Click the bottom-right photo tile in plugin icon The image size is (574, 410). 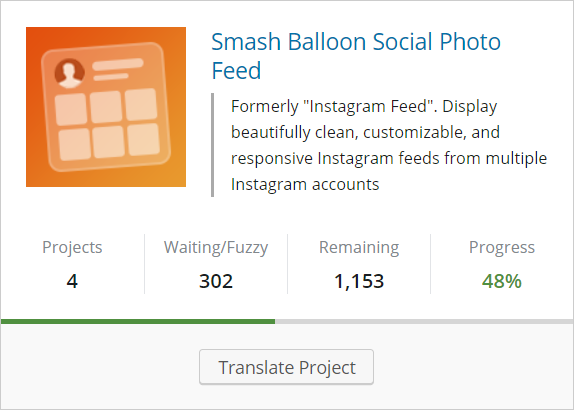coord(143,139)
